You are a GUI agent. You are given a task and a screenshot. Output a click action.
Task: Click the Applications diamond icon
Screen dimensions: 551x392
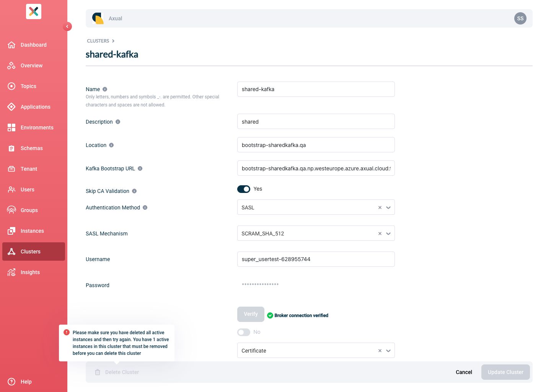coord(11,107)
